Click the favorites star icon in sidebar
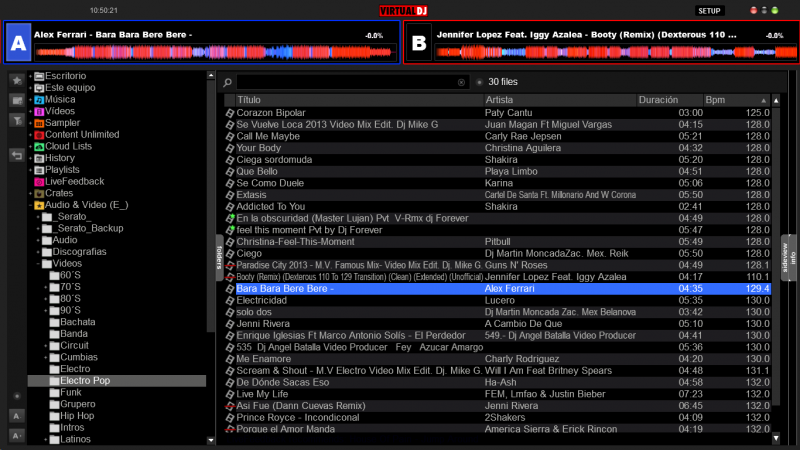This screenshot has width=800, height=450. coord(17,79)
